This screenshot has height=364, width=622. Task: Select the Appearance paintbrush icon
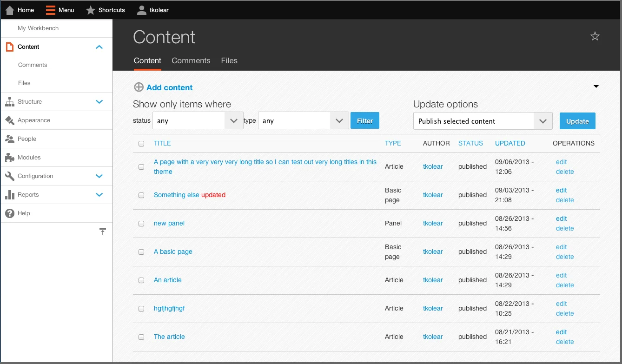(10, 120)
